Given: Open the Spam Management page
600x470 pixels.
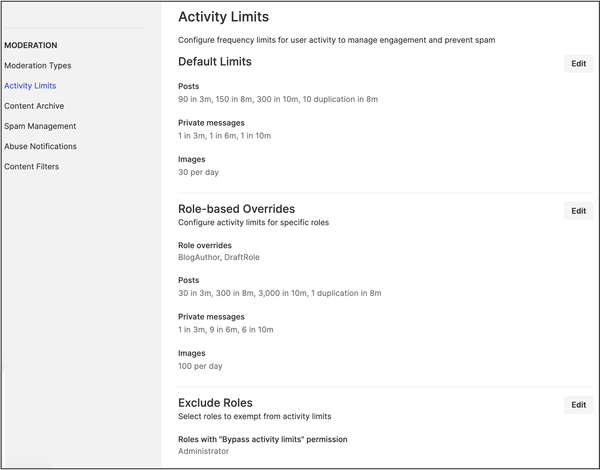Looking at the screenshot, I should [40, 126].
